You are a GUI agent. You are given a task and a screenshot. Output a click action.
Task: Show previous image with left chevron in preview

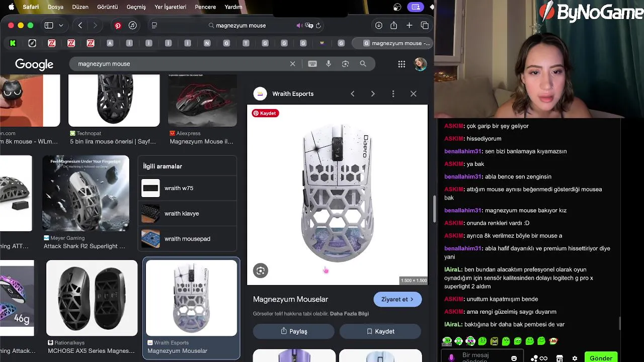353,94
